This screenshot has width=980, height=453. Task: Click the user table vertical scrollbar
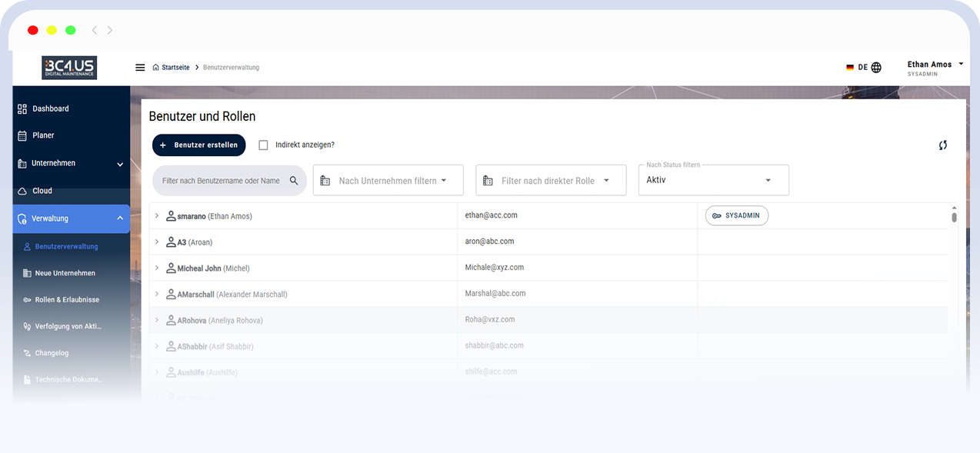click(x=954, y=218)
